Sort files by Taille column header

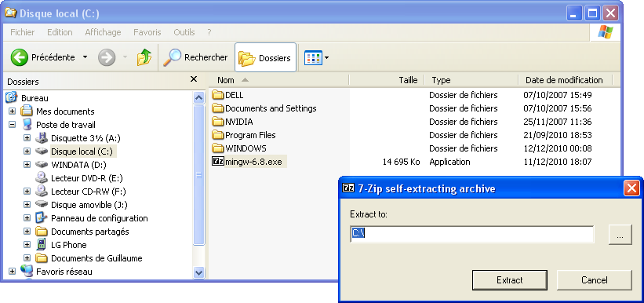(x=387, y=80)
